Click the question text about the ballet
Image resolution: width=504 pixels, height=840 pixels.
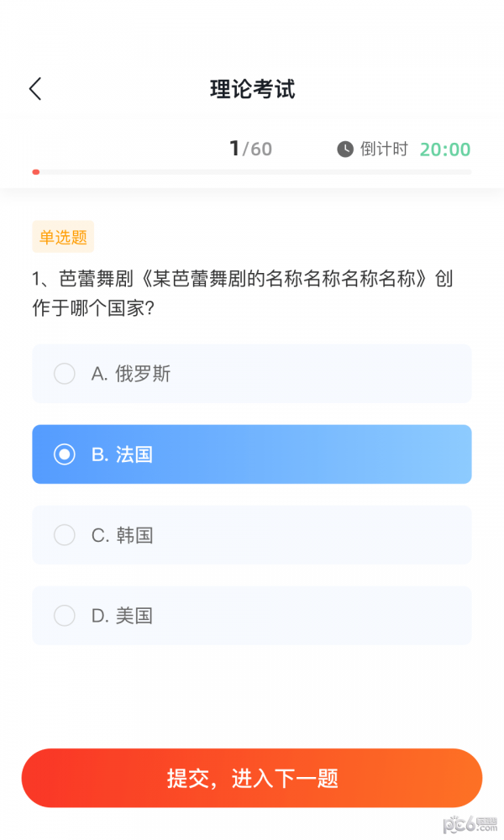point(242,296)
